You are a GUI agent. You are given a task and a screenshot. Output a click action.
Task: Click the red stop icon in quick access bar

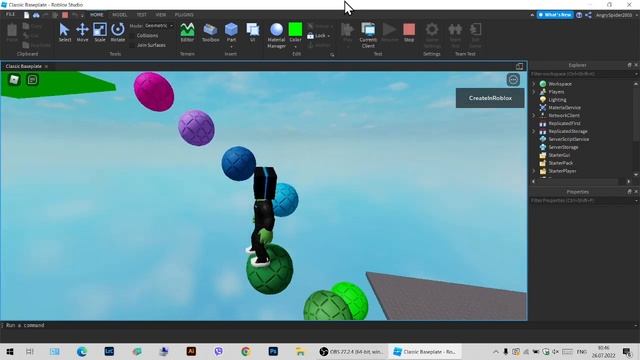click(65, 15)
